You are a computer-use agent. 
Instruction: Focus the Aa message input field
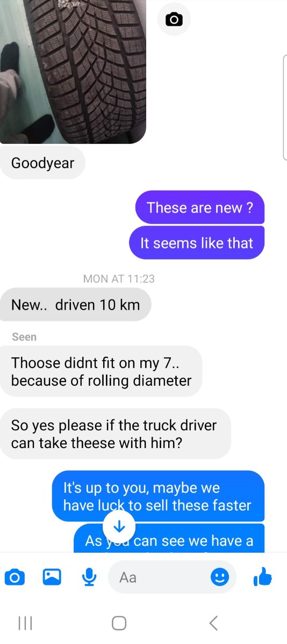173,577
